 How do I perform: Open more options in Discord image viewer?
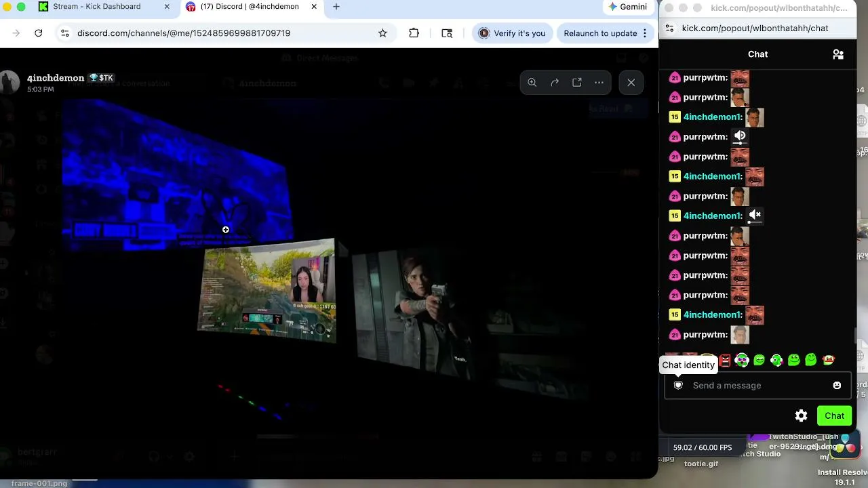[599, 83]
